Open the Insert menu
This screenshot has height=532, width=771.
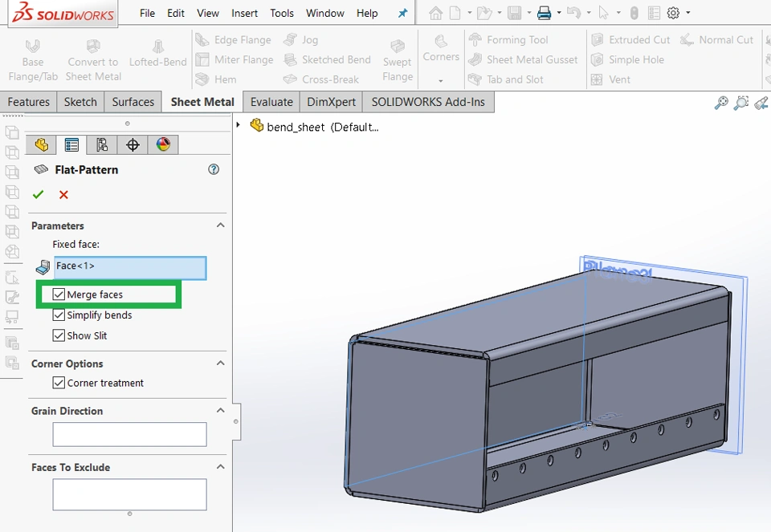(x=244, y=13)
